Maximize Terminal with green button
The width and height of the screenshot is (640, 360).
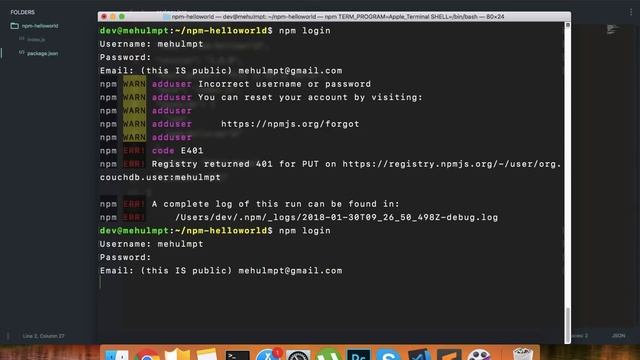coord(122,17)
